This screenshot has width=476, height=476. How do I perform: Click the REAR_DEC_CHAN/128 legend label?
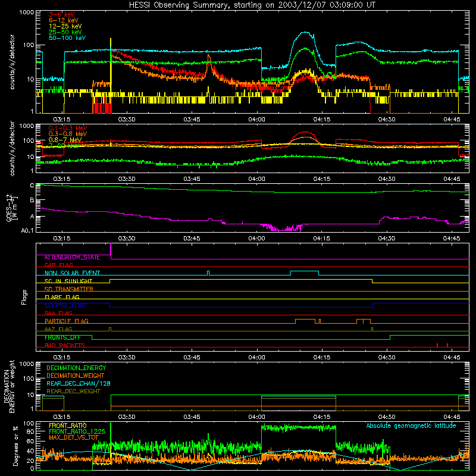click(79, 383)
